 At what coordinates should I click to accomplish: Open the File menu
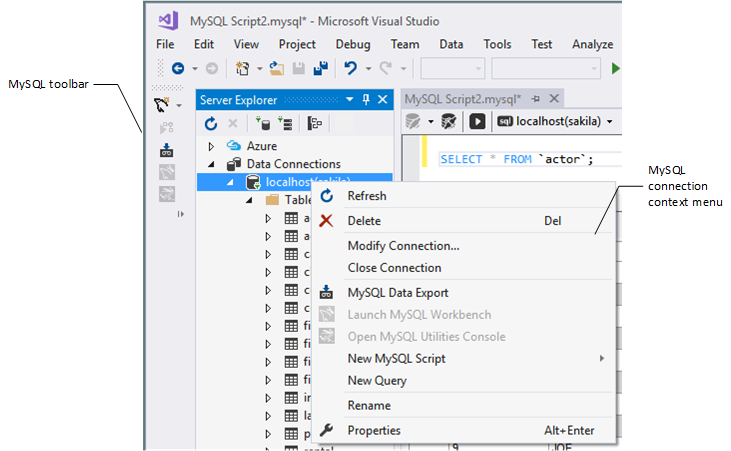pos(165,44)
